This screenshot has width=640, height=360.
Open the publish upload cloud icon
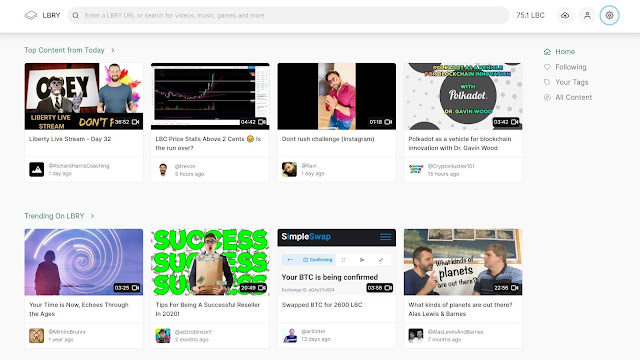(565, 16)
